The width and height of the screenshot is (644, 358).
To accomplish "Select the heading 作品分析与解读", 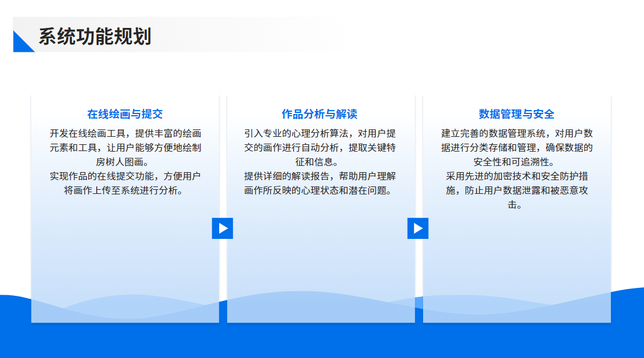I will [x=319, y=114].
